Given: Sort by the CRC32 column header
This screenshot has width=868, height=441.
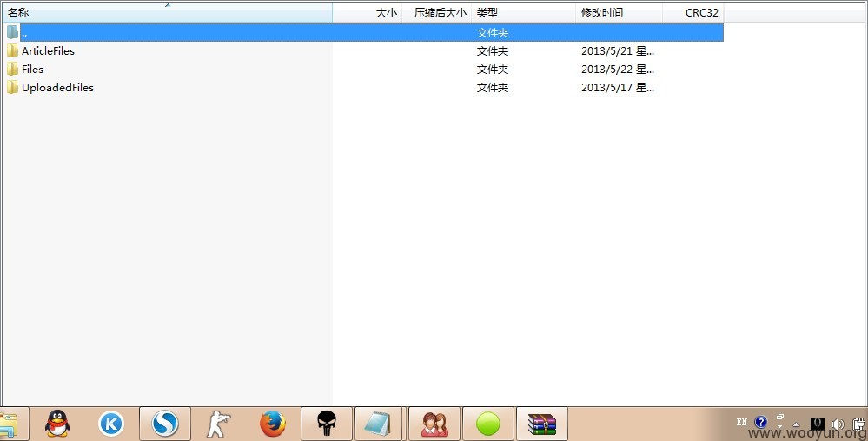Looking at the screenshot, I should click(x=693, y=12).
